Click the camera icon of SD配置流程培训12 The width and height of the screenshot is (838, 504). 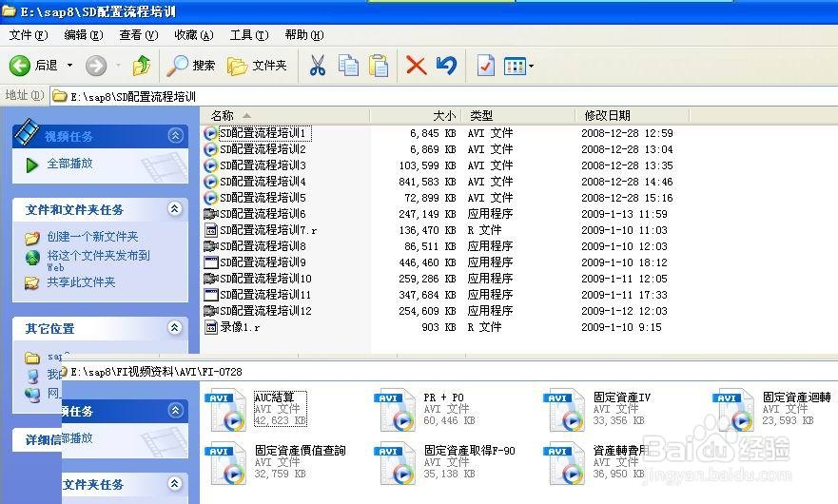[210, 311]
